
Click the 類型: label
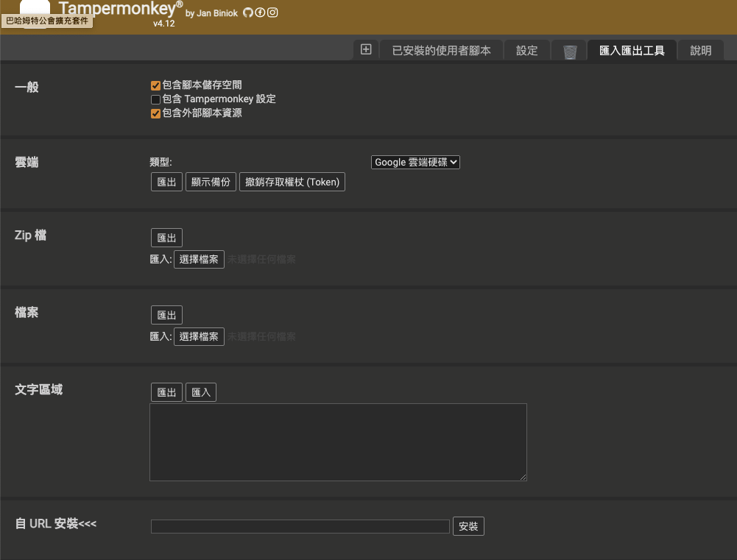pyautogui.click(x=161, y=162)
